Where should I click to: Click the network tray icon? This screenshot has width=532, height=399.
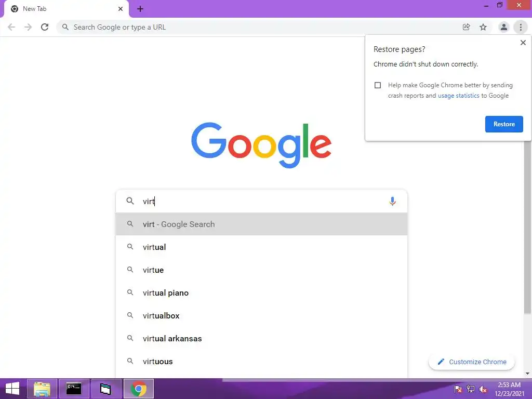pyautogui.click(x=471, y=389)
